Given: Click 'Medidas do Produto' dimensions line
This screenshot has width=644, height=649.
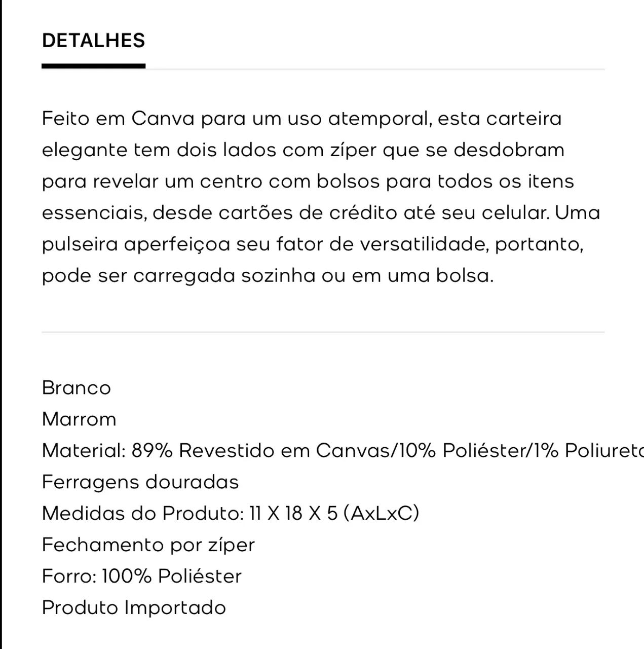Looking at the screenshot, I should click(x=231, y=514).
